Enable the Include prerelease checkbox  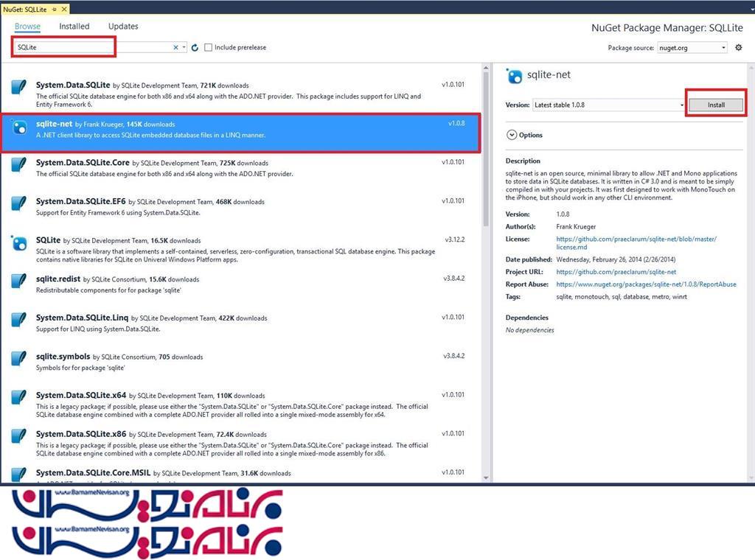tap(209, 48)
